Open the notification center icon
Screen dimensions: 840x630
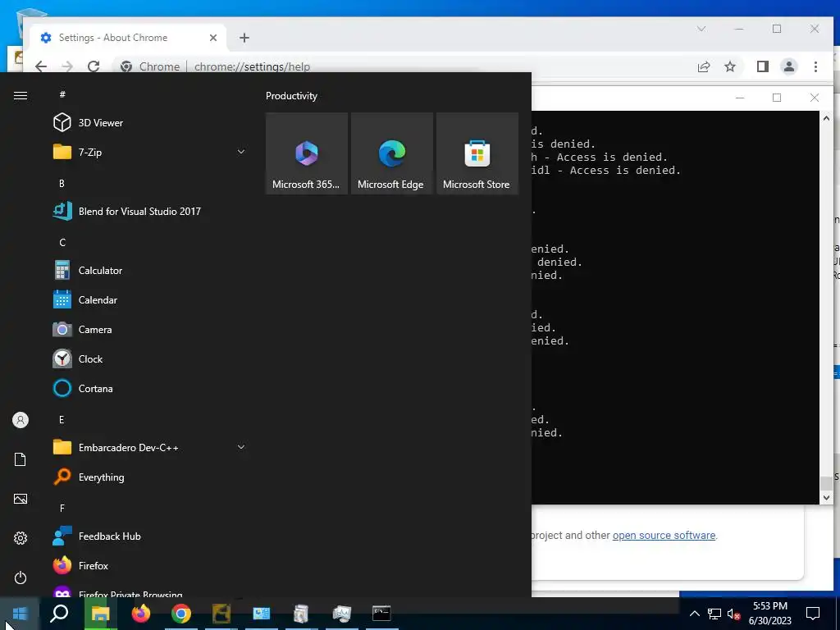tap(813, 614)
